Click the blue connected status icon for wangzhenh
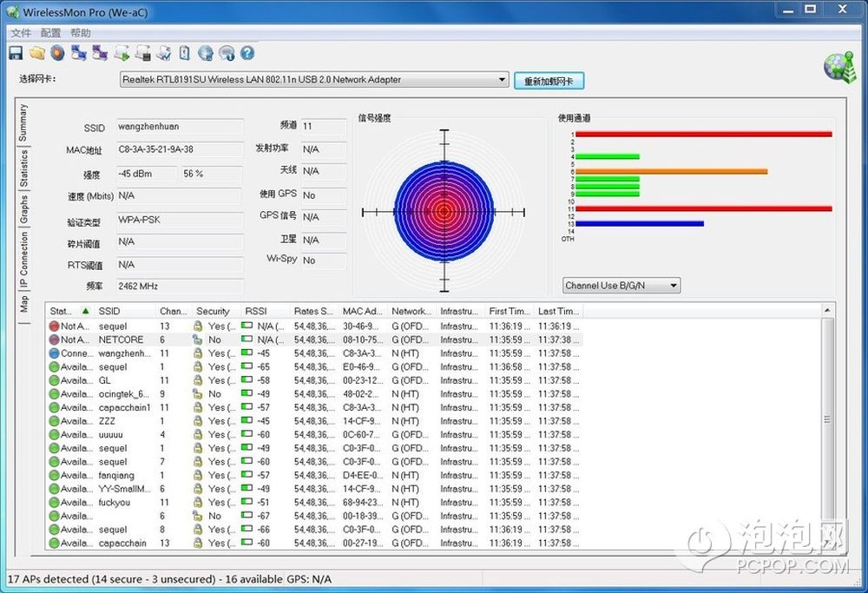The height and width of the screenshot is (593, 868). click(x=54, y=353)
